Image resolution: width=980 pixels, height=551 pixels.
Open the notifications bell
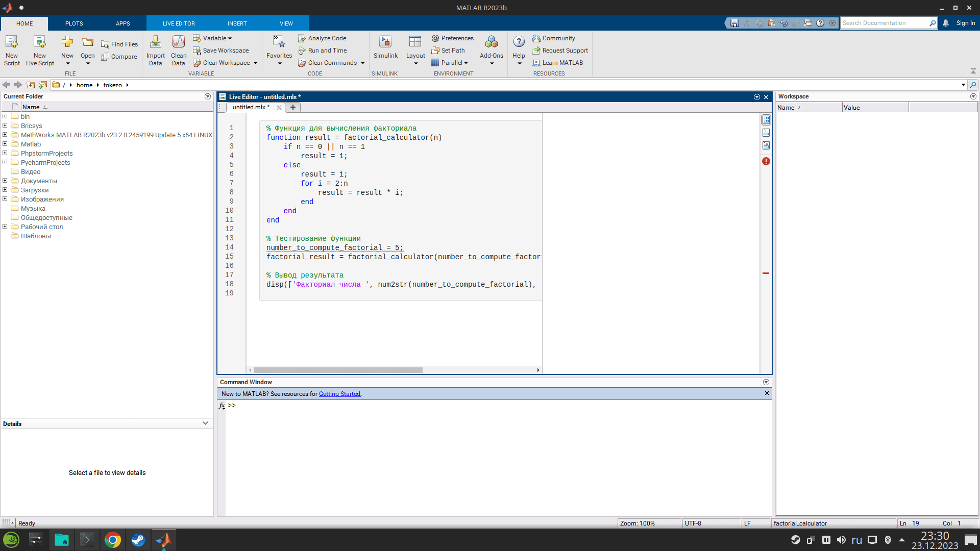[946, 23]
